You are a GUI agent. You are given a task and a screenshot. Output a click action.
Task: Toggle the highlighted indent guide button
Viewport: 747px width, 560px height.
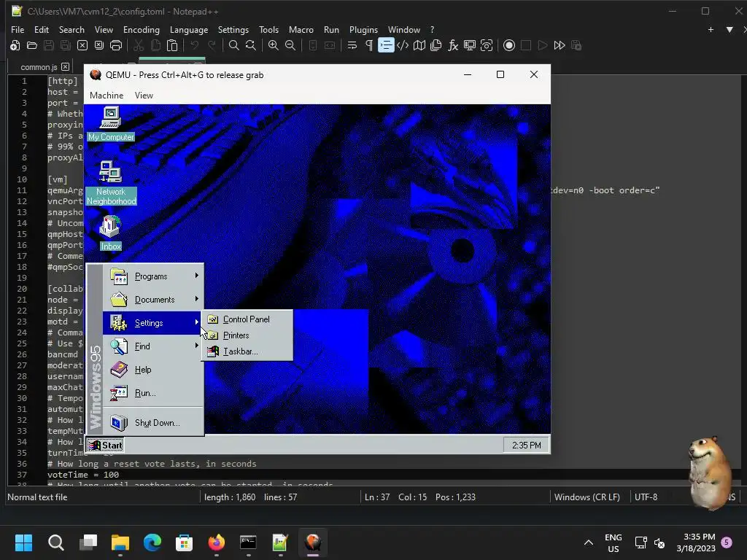pyautogui.click(x=386, y=45)
